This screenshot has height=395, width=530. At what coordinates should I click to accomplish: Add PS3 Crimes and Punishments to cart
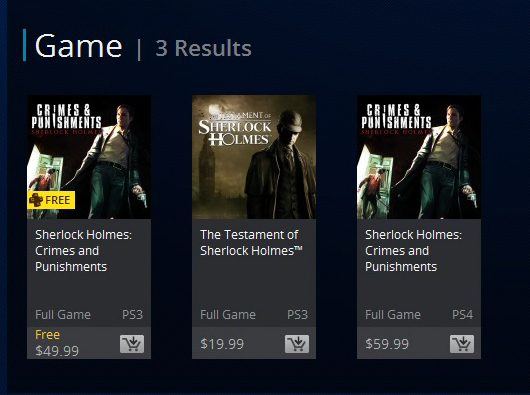pyautogui.click(x=132, y=344)
